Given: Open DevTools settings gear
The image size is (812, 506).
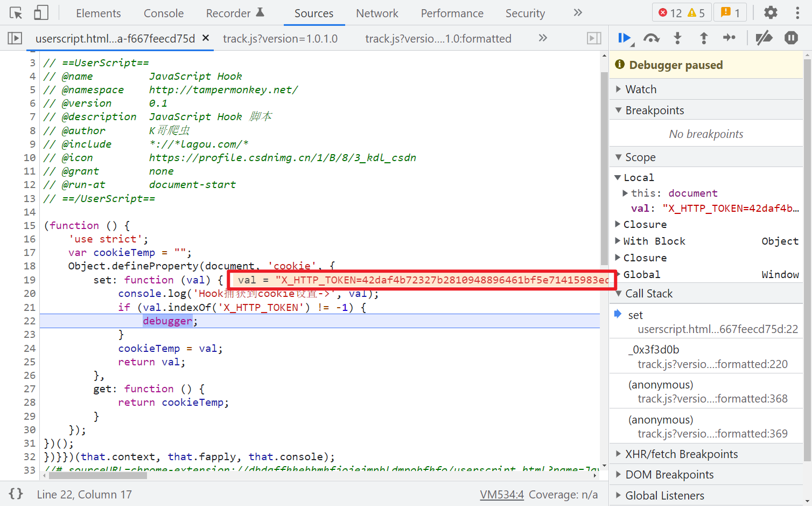Looking at the screenshot, I should pyautogui.click(x=771, y=12).
